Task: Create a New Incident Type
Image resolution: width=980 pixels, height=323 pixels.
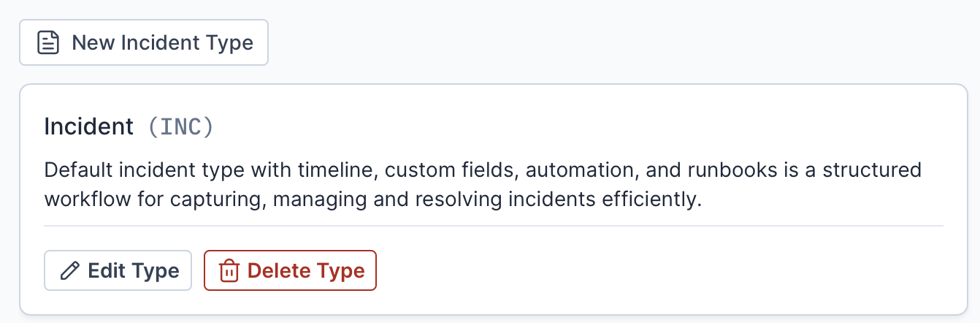Action: pyautogui.click(x=144, y=42)
